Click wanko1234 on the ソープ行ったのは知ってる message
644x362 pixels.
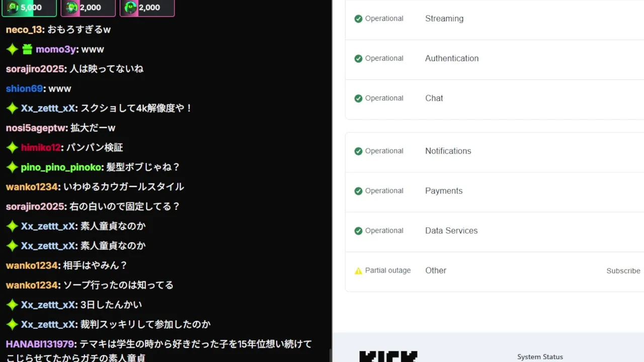tap(32, 285)
